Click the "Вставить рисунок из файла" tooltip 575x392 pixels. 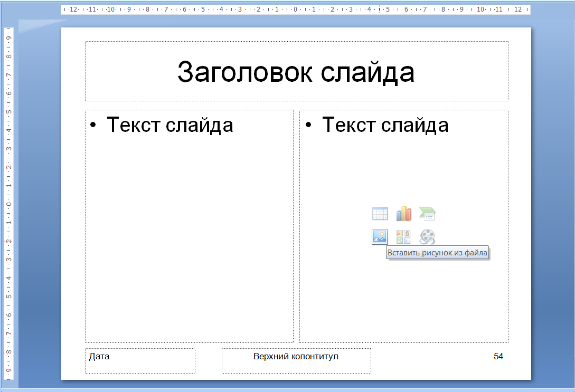tap(438, 252)
